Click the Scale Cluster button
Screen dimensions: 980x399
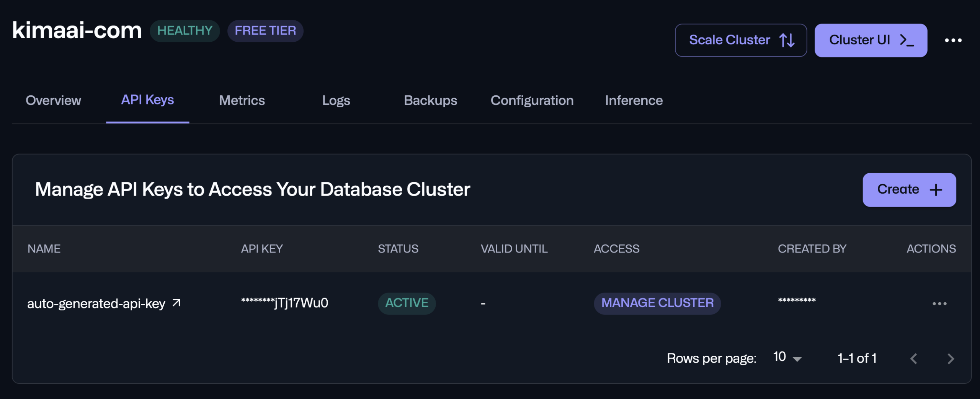[740, 40]
